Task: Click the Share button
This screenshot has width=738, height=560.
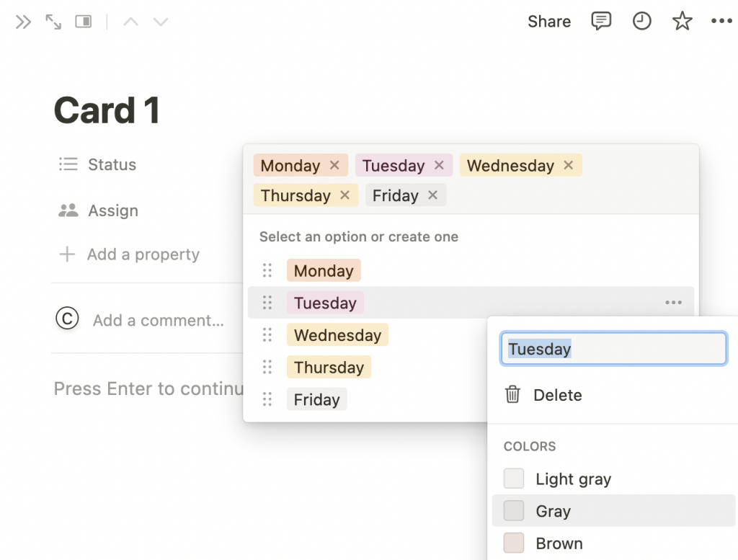Action: (x=549, y=22)
